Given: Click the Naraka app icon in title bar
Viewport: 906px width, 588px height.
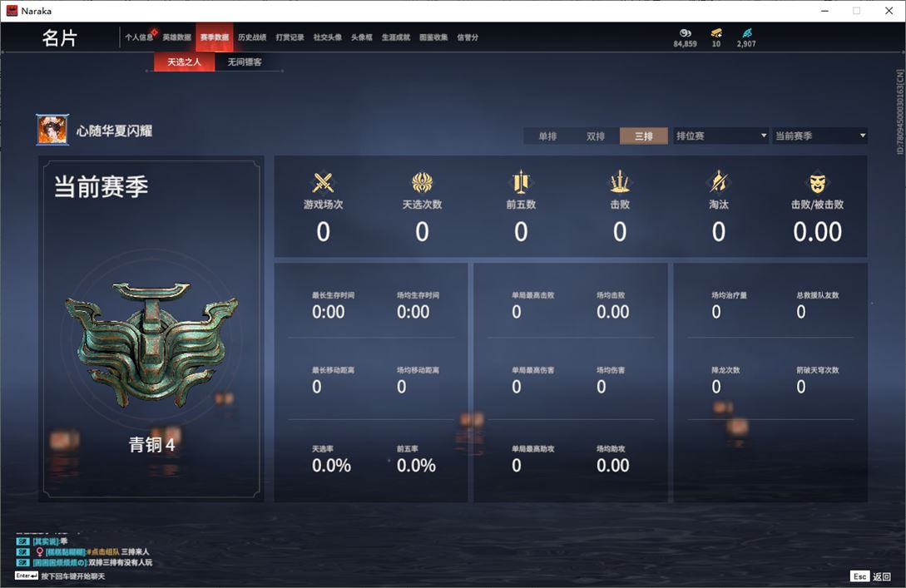Looking at the screenshot, I should (x=12, y=11).
